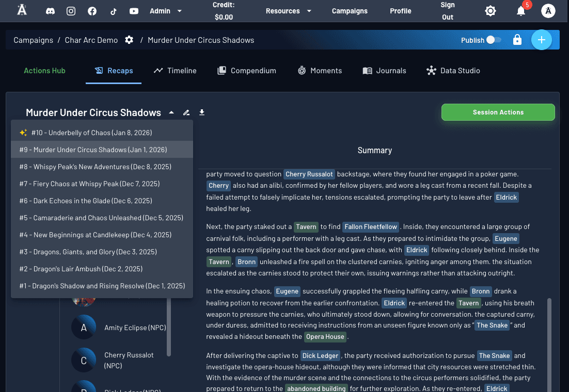The image size is (569, 392).
Task: Switch to the Timeline tab
Action: pos(175,71)
